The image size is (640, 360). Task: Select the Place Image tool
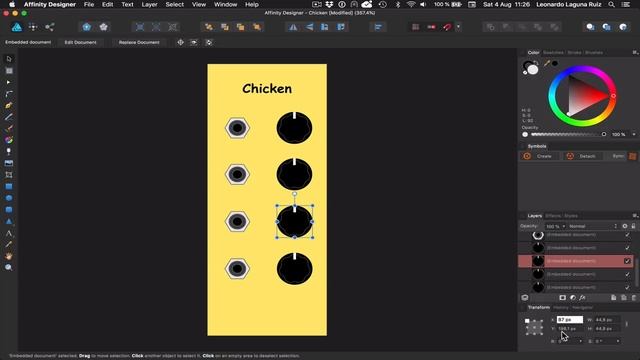click(x=9, y=163)
